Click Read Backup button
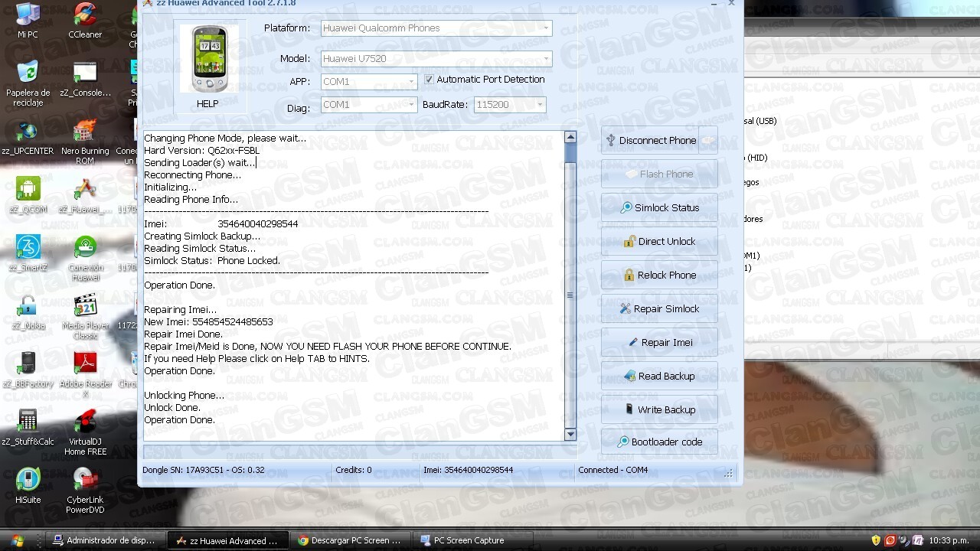The width and height of the screenshot is (980, 551). [x=659, y=377]
